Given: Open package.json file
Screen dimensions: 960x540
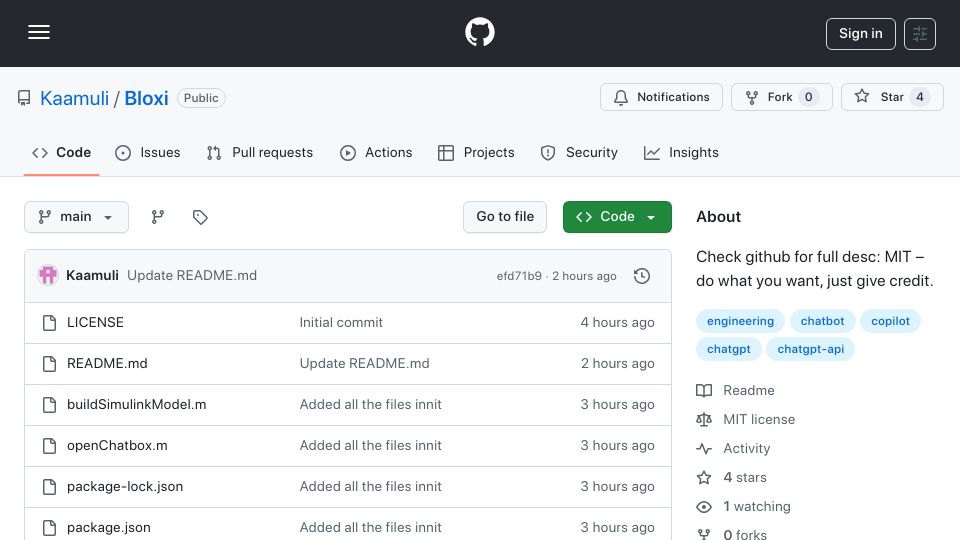Looking at the screenshot, I should (x=108, y=528).
